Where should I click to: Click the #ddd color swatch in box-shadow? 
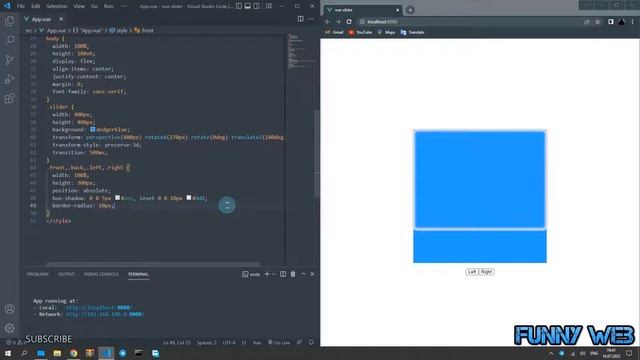point(189,198)
